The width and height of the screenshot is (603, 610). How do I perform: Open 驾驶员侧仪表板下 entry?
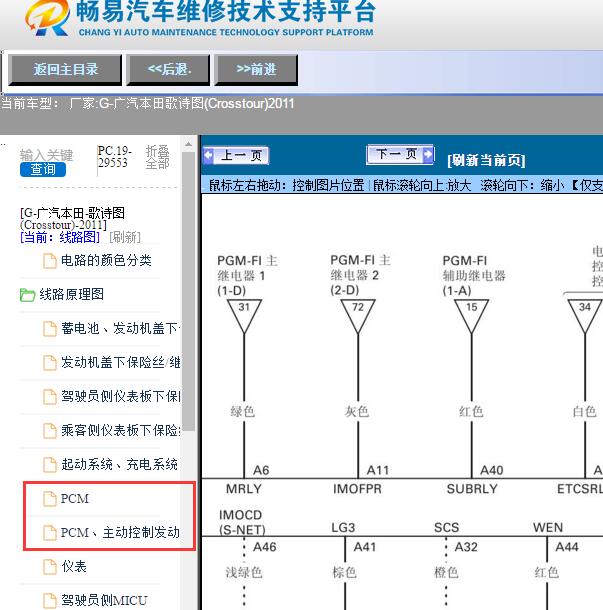coord(120,396)
